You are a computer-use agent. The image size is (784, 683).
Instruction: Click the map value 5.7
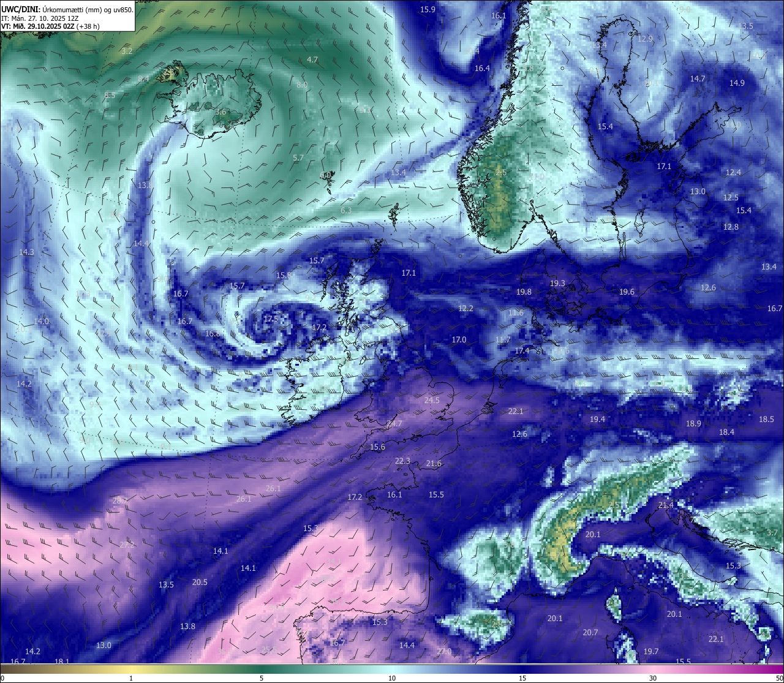[298, 157]
